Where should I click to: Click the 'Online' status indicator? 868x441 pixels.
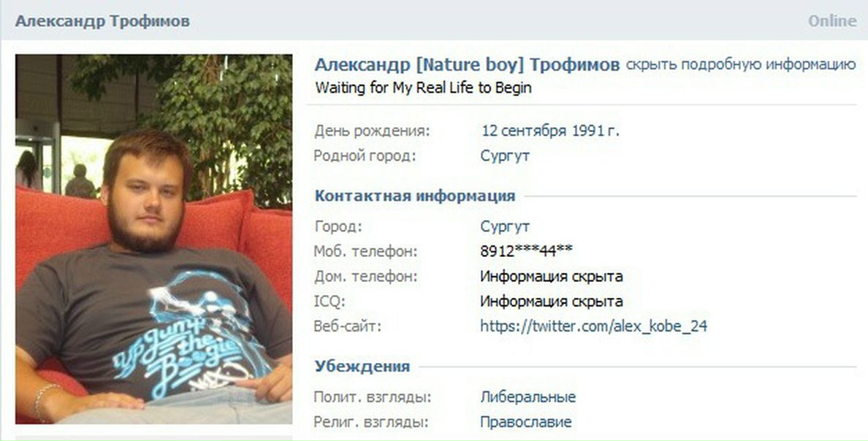[x=832, y=21]
